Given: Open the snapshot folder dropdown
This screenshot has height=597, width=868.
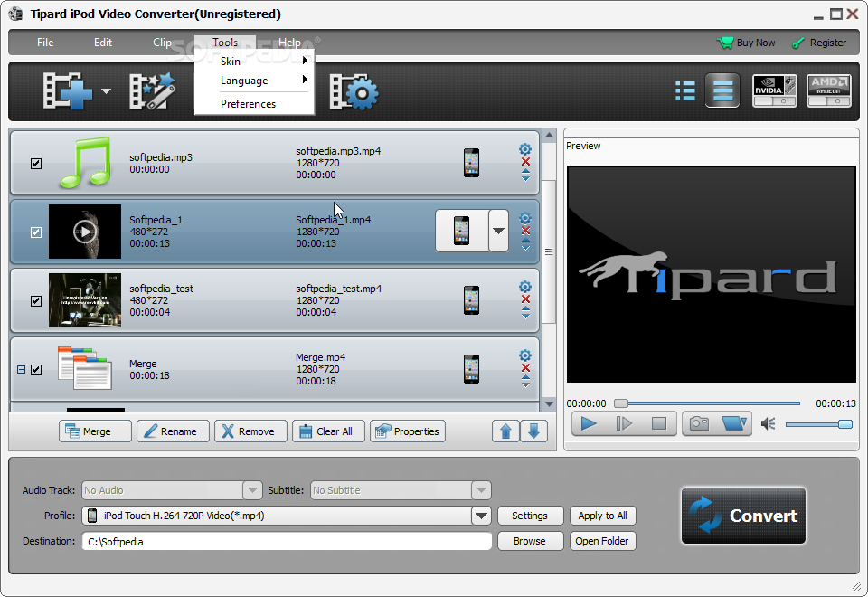Looking at the screenshot, I should tap(734, 423).
